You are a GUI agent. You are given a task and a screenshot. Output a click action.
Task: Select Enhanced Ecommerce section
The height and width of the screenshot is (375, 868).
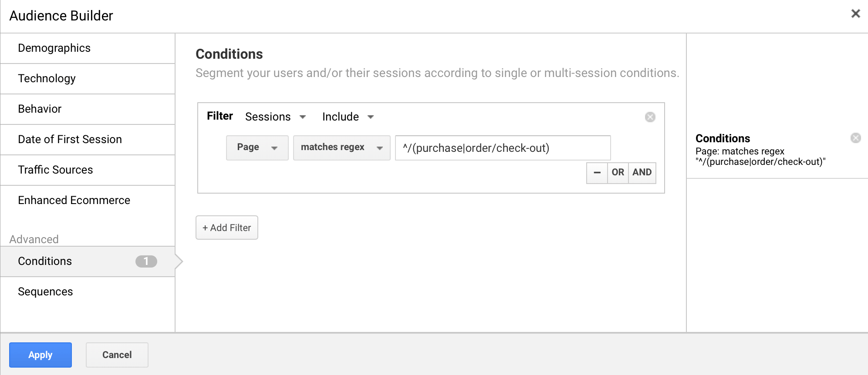click(x=88, y=201)
